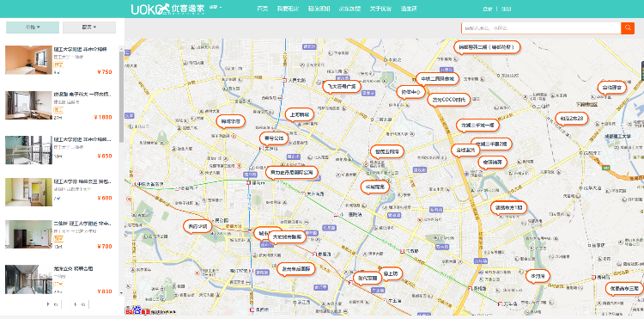
Task: Click the ¥1800 listing title
Action: tap(82, 94)
